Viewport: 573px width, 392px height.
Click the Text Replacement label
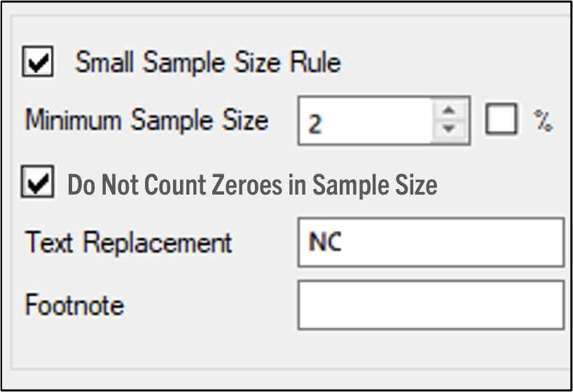tap(128, 242)
